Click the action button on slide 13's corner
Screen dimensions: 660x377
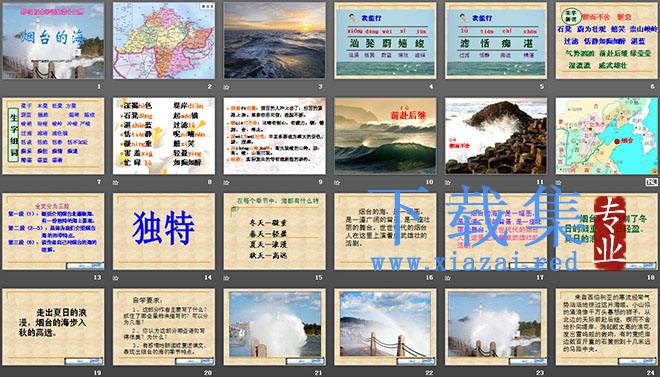85,265
